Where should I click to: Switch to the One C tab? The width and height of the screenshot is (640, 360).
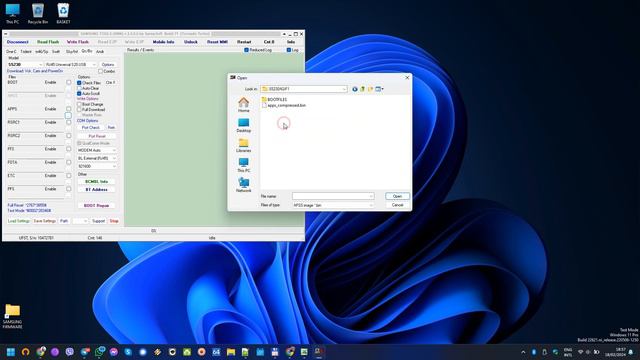[11, 52]
